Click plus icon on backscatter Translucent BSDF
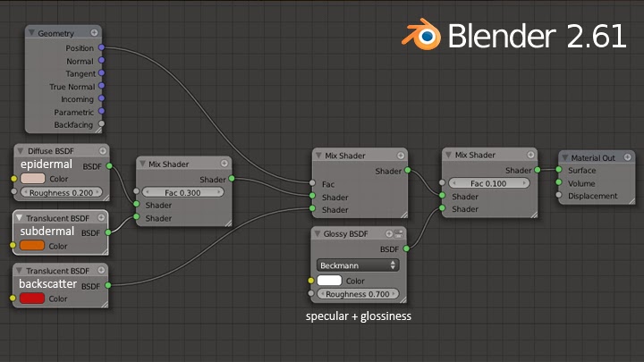 [x=101, y=270]
